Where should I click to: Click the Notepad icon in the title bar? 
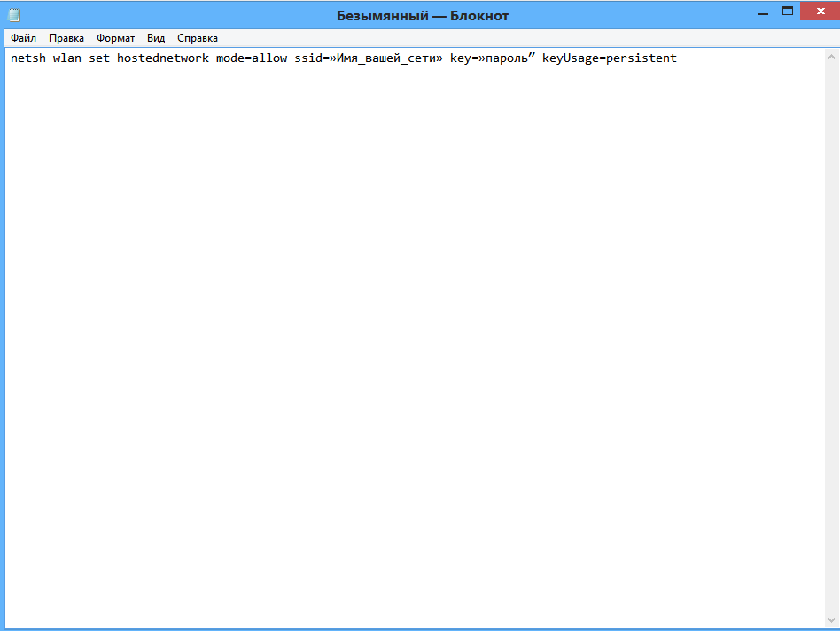pyautogui.click(x=14, y=15)
